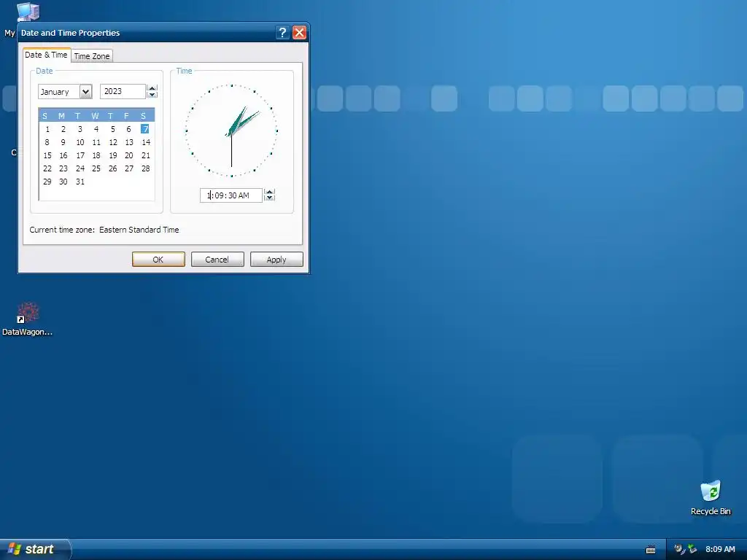
Task: Open the Recycle Bin icon
Action: tap(711, 497)
